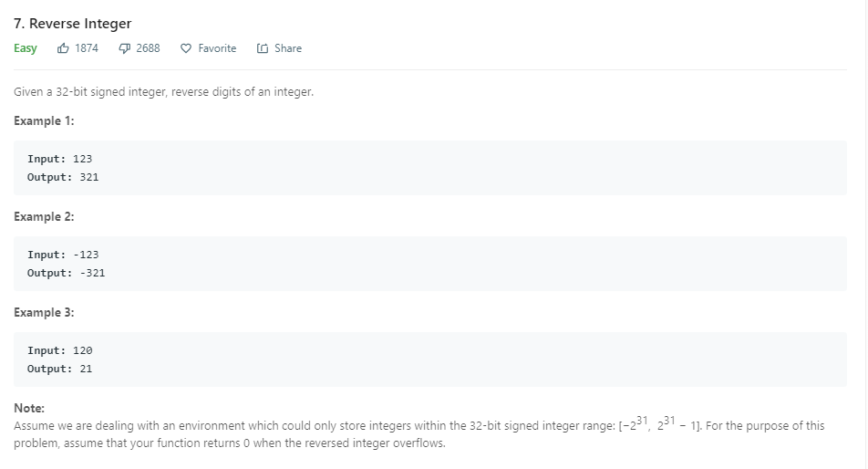
Task: Click the thumbs-down dislike icon
Action: [x=125, y=48]
